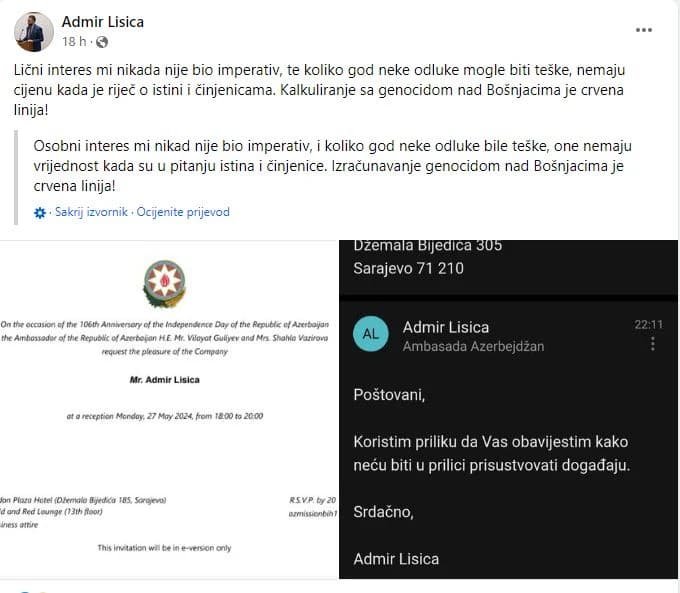The image size is (680, 593).
Task: Click the original post text paragraph
Action: 319,90
